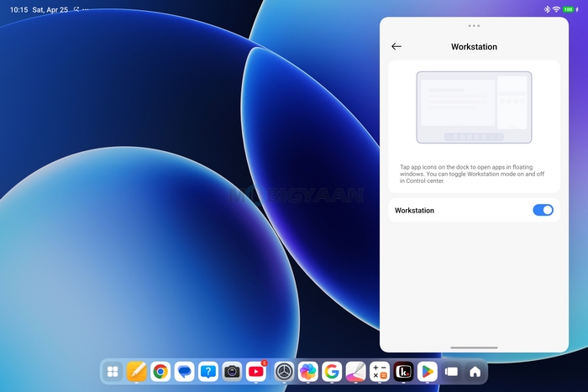
Task: Open the Messages app in the dock
Action: click(x=185, y=371)
